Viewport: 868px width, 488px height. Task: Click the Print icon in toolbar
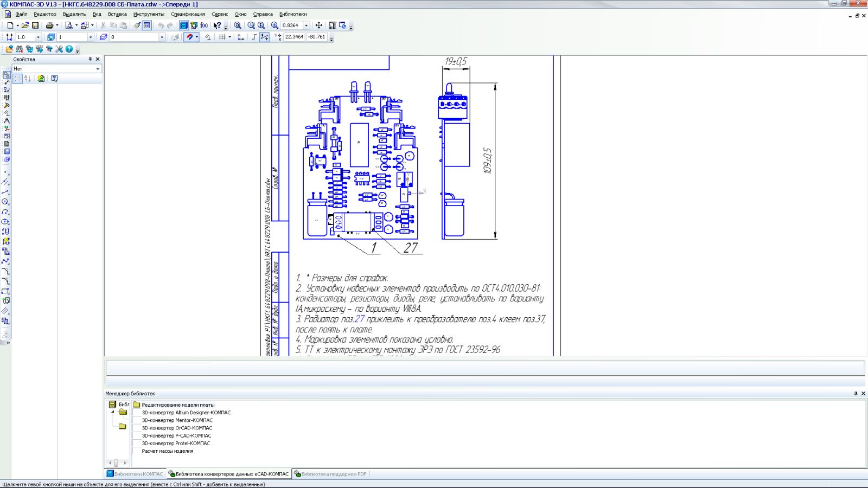coord(49,25)
